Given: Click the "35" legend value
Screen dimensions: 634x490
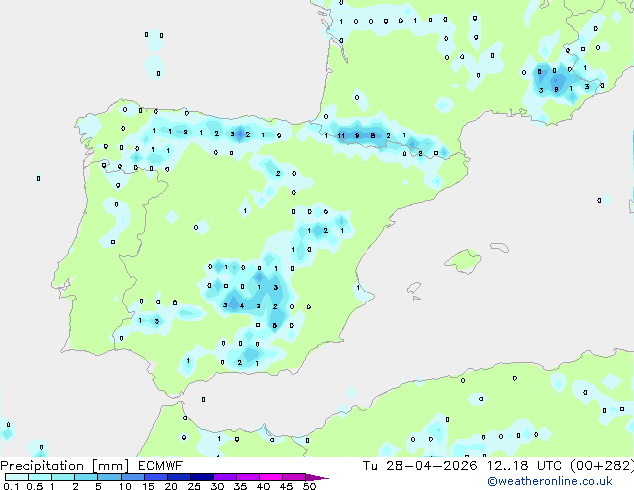Looking at the screenshot, I should (x=240, y=486).
